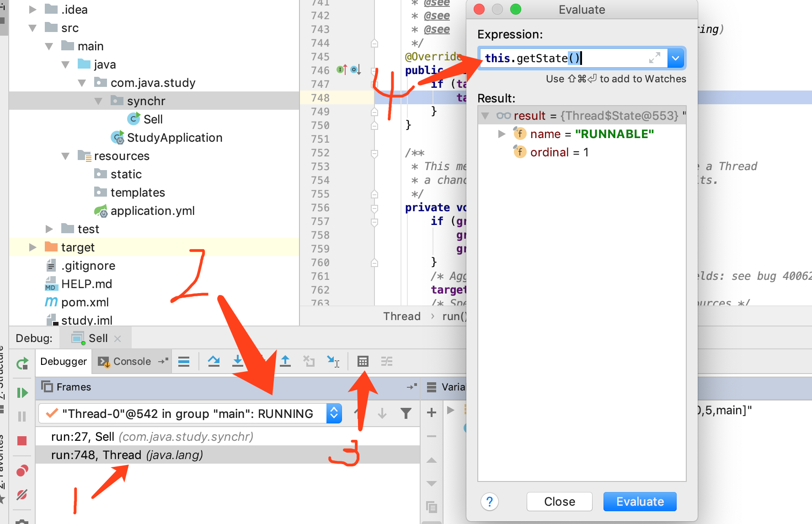This screenshot has width=812, height=524.
Task: Collapse the resources folder
Action: point(65,156)
